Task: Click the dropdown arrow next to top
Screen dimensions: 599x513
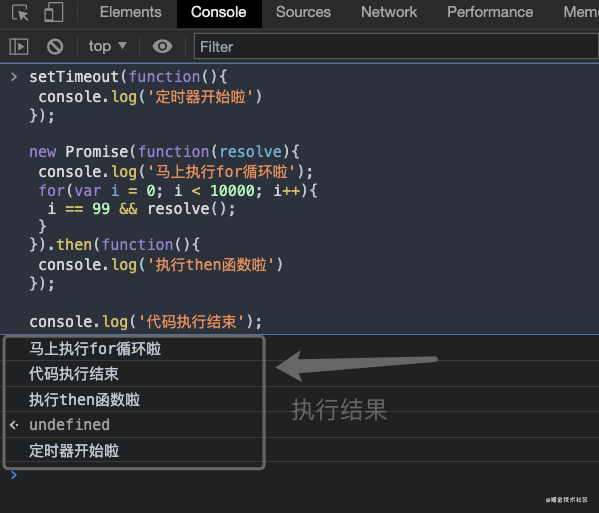Action: (x=122, y=46)
